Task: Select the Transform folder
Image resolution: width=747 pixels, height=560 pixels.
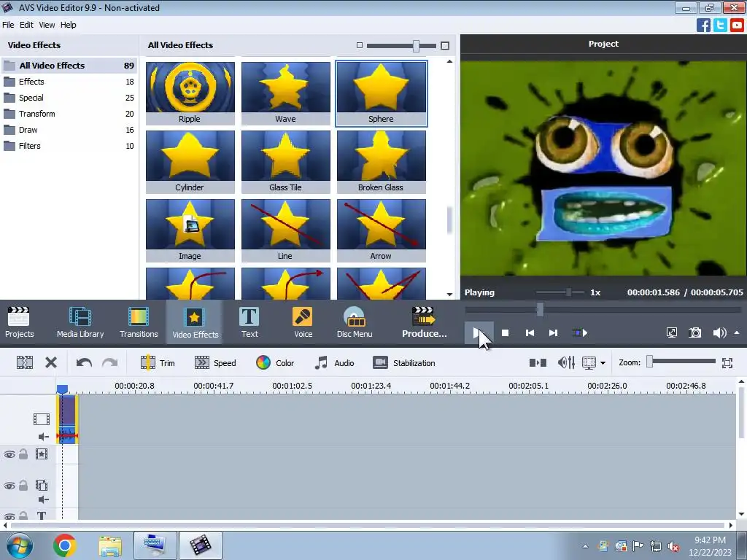Action: pyautogui.click(x=69, y=114)
